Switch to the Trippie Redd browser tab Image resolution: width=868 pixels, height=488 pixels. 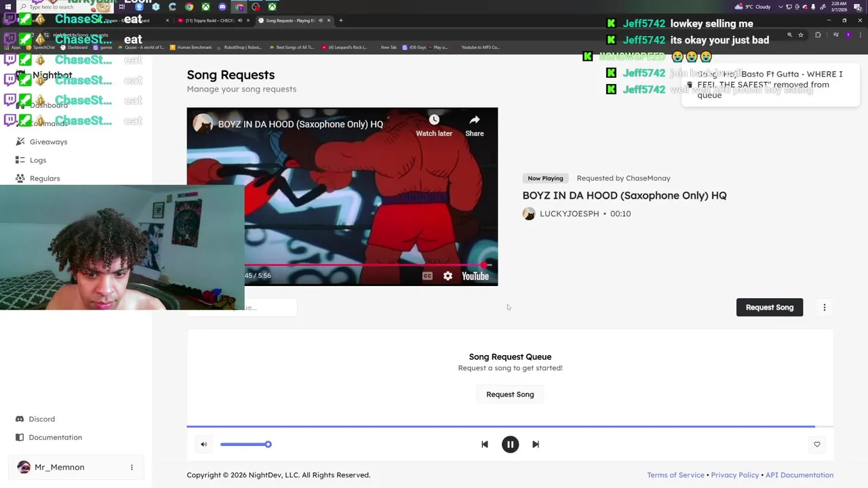click(214, 20)
